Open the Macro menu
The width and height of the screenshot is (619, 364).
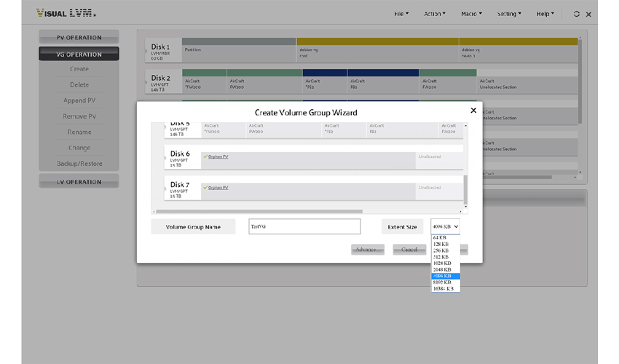click(x=473, y=14)
